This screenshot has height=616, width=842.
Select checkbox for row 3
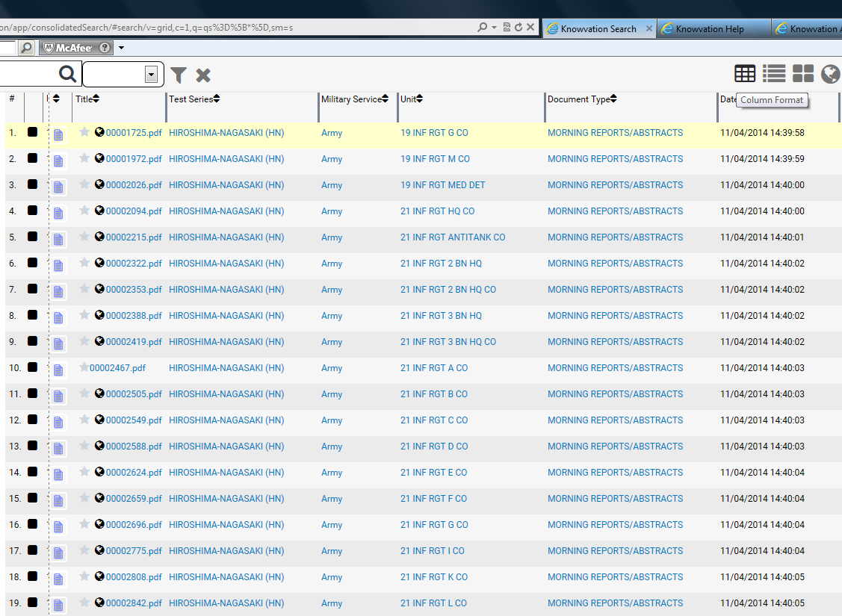click(x=32, y=184)
